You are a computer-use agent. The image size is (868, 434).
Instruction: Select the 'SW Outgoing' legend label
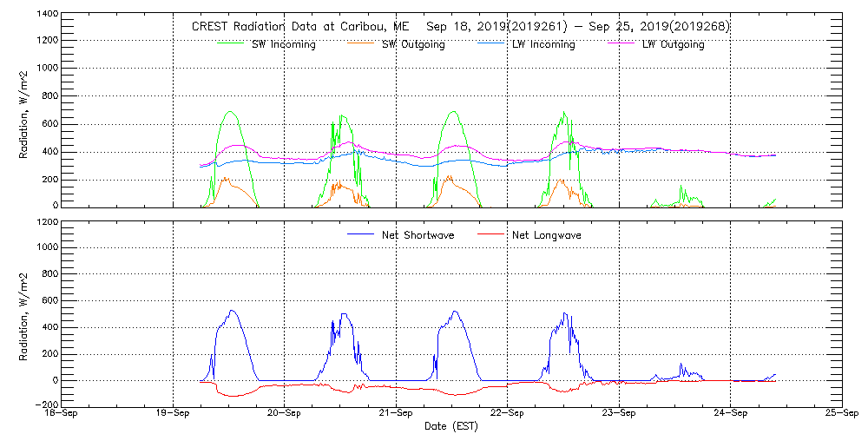413,45
